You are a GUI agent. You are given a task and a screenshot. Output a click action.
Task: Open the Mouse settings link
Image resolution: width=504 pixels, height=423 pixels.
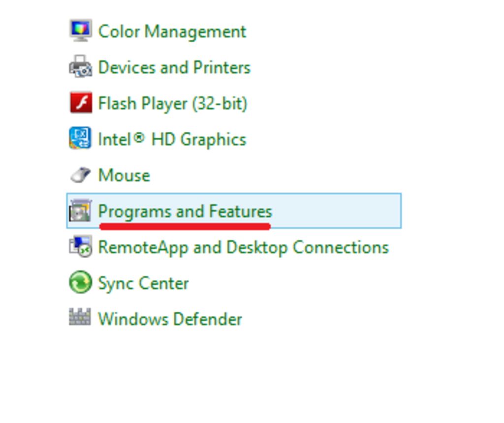[x=124, y=175]
